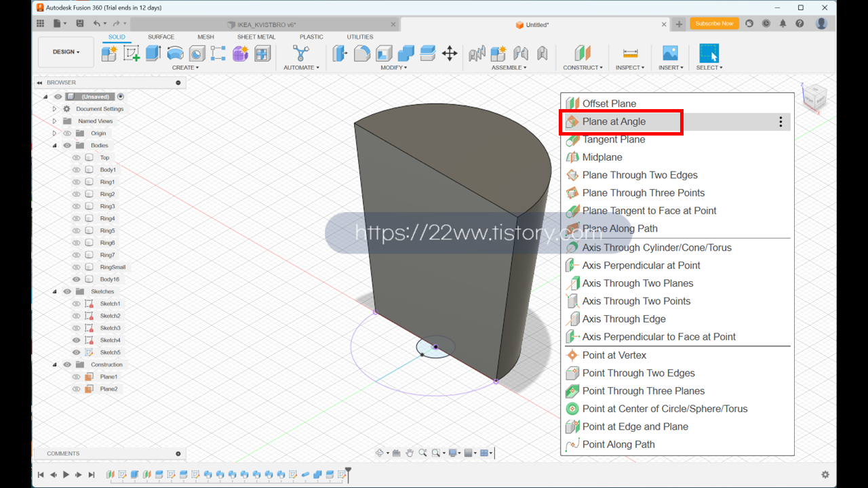868x488 pixels.
Task: Open the help question mark icon
Action: tap(800, 24)
